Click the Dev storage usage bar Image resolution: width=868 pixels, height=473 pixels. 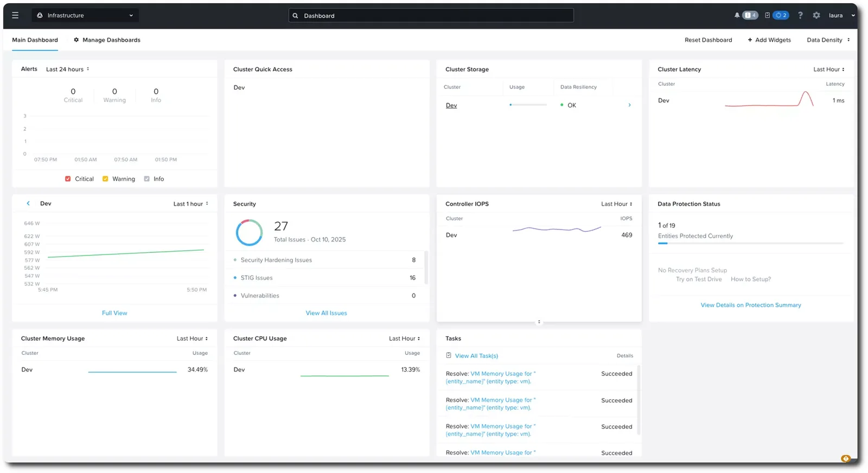(528, 105)
